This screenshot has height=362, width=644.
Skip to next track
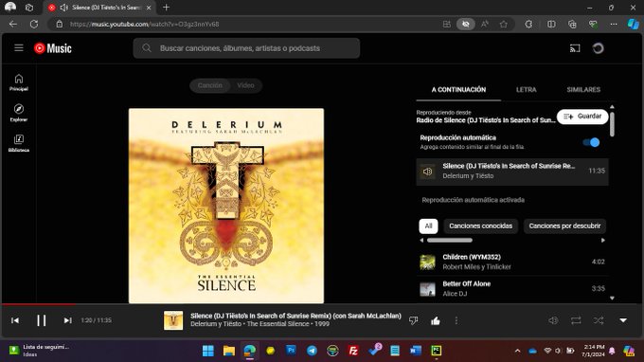click(x=67, y=320)
